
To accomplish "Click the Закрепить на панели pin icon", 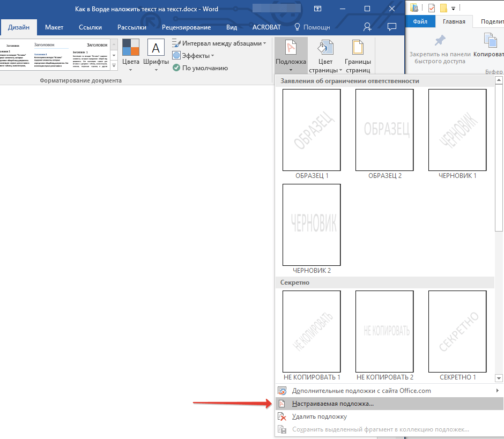I will click(440, 41).
